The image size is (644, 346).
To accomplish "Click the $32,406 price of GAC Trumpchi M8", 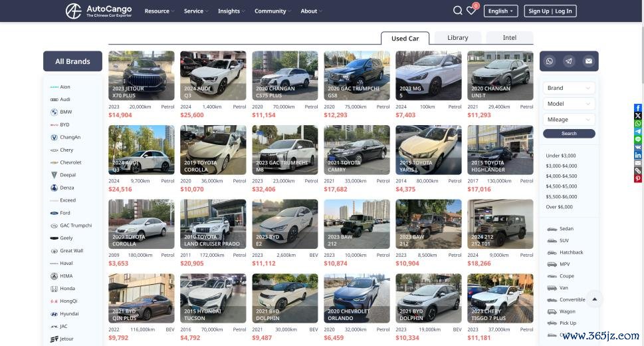I will [x=264, y=189].
